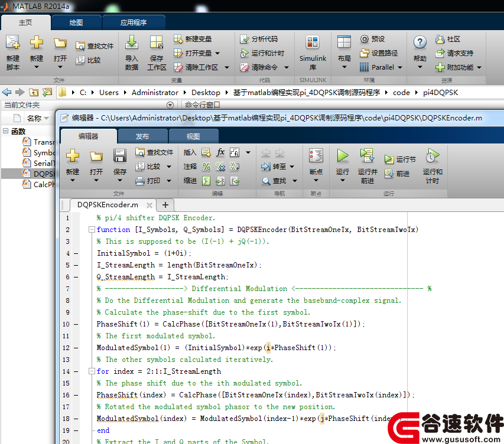
Task: Click Run Section icon in editor
Action: [389, 159]
